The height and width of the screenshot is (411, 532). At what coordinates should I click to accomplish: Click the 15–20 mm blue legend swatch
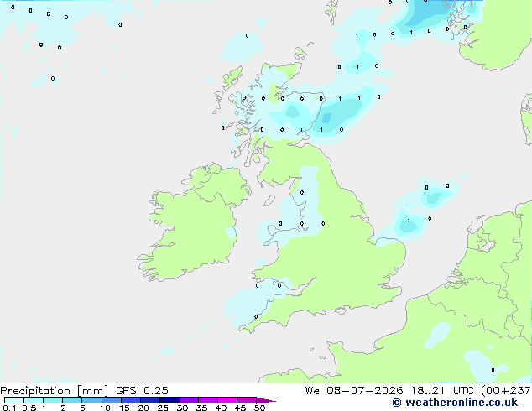(x=130, y=400)
